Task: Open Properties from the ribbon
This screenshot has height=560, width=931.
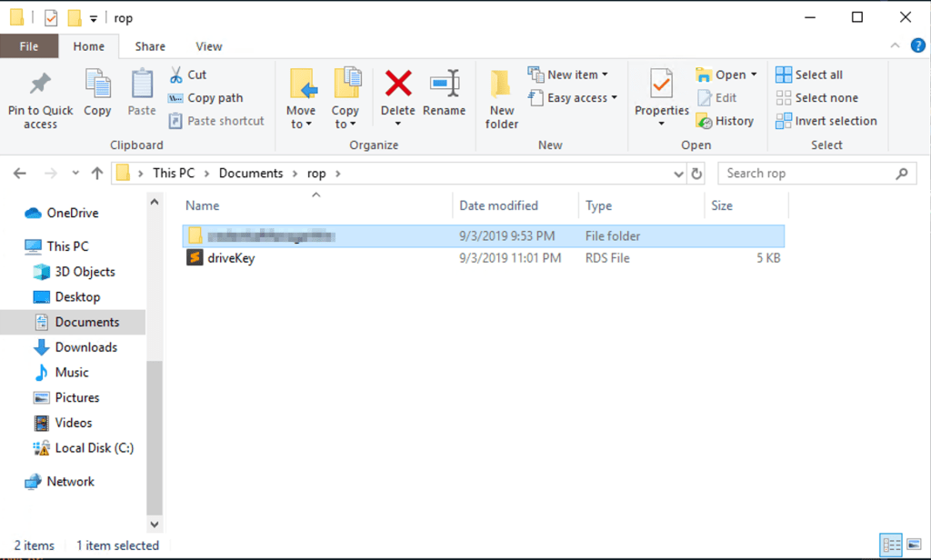Action: coord(661,85)
